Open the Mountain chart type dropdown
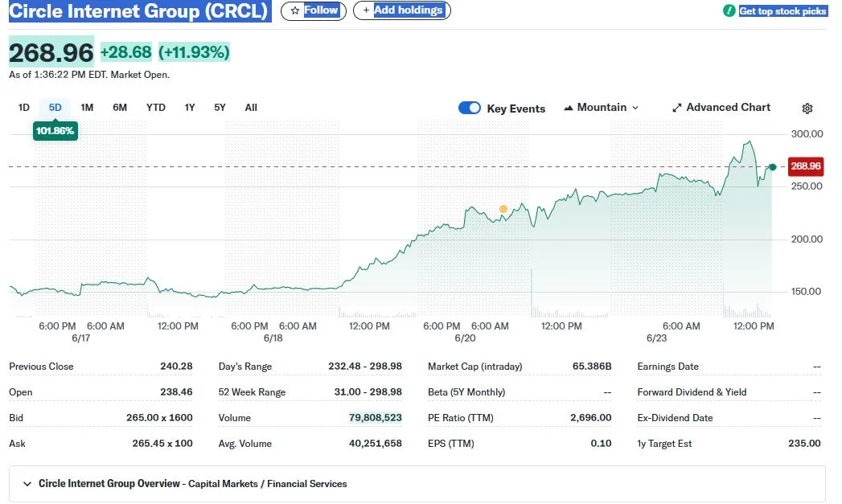 pyautogui.click(x=602, y=108)
